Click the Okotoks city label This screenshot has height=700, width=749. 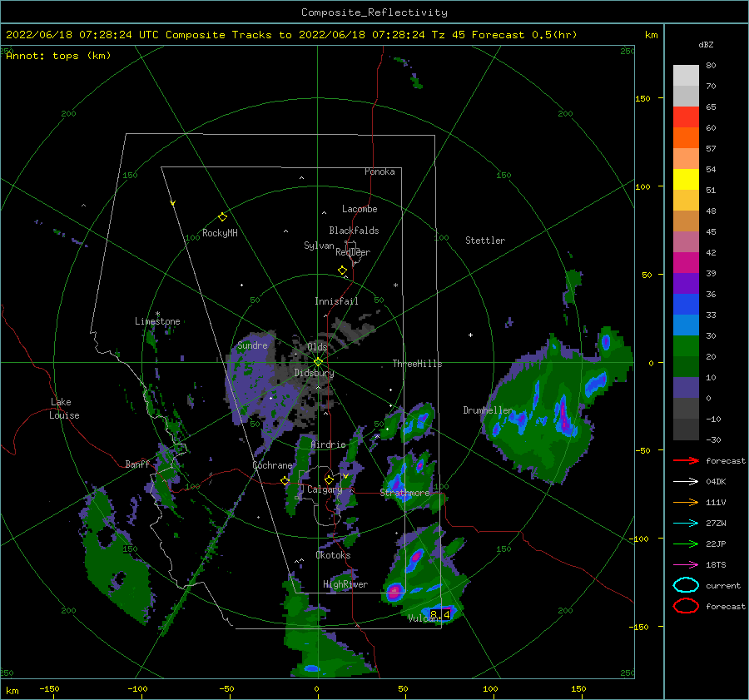(x=333, y=555)
